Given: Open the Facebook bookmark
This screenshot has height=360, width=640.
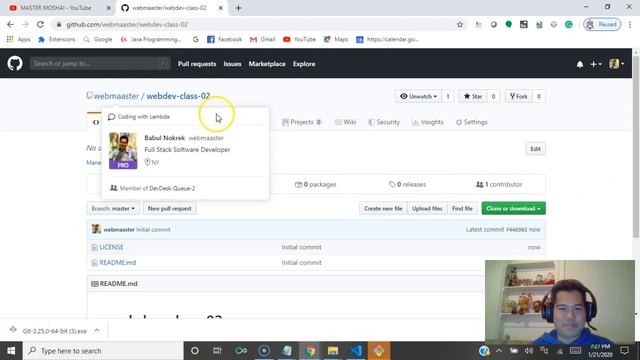Looking at the screenshot, I should click(x=224, y=40).
